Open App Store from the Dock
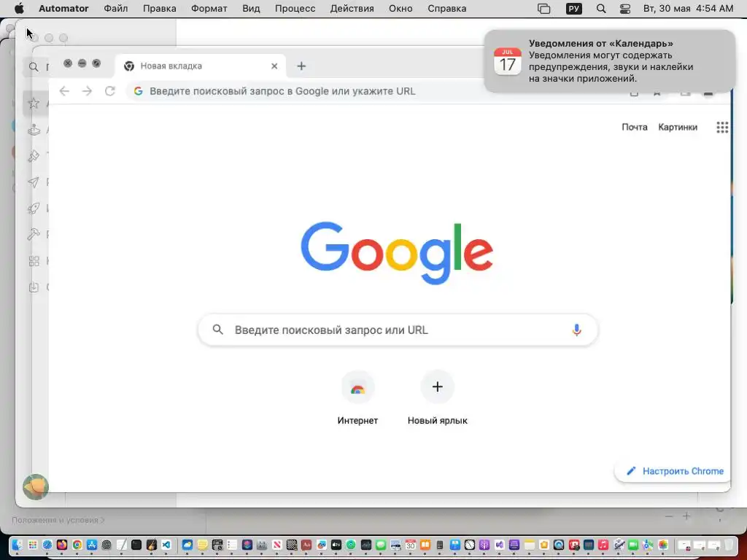 tap(92, 545)
